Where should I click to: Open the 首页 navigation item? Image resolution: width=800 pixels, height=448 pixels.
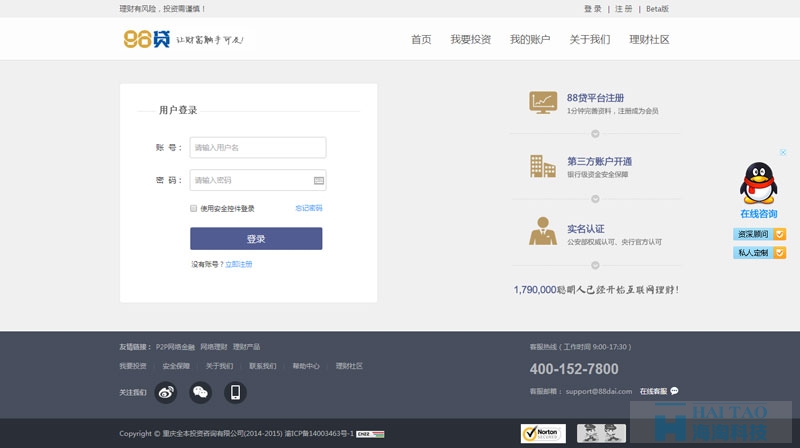pyautogui.click(x=421, y=39)
